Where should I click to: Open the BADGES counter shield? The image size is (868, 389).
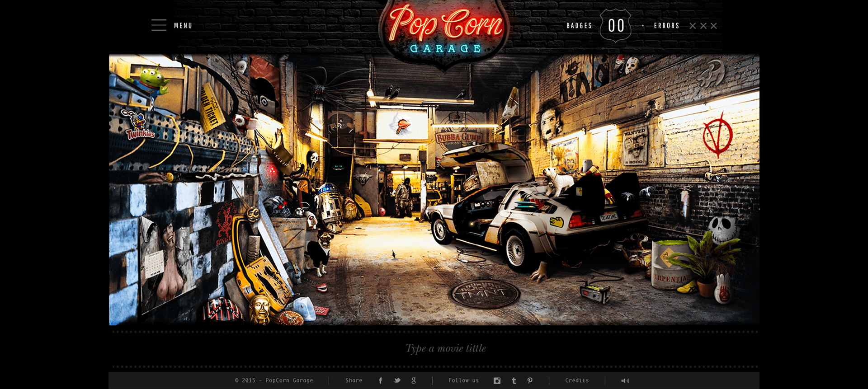[616, 26]
